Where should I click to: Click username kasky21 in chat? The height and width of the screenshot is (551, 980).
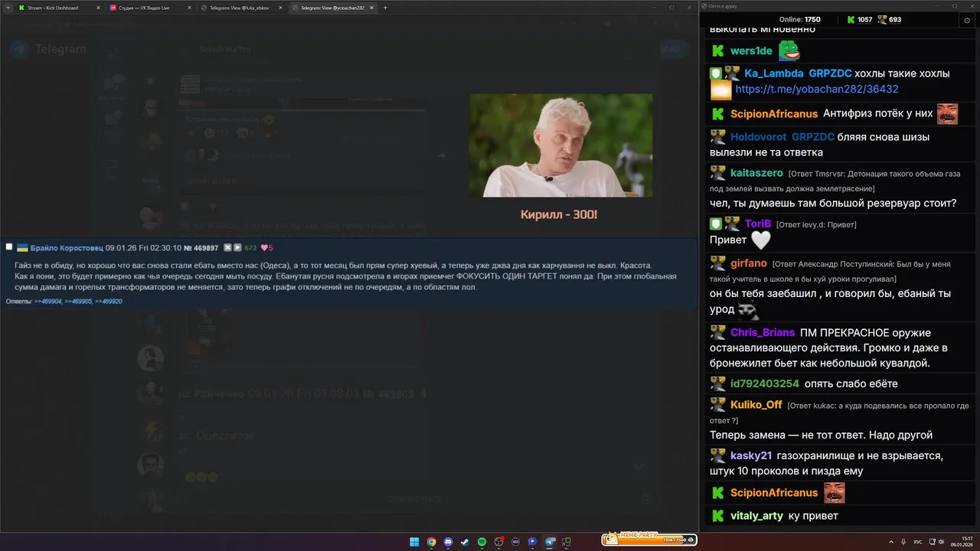[751, 455]
